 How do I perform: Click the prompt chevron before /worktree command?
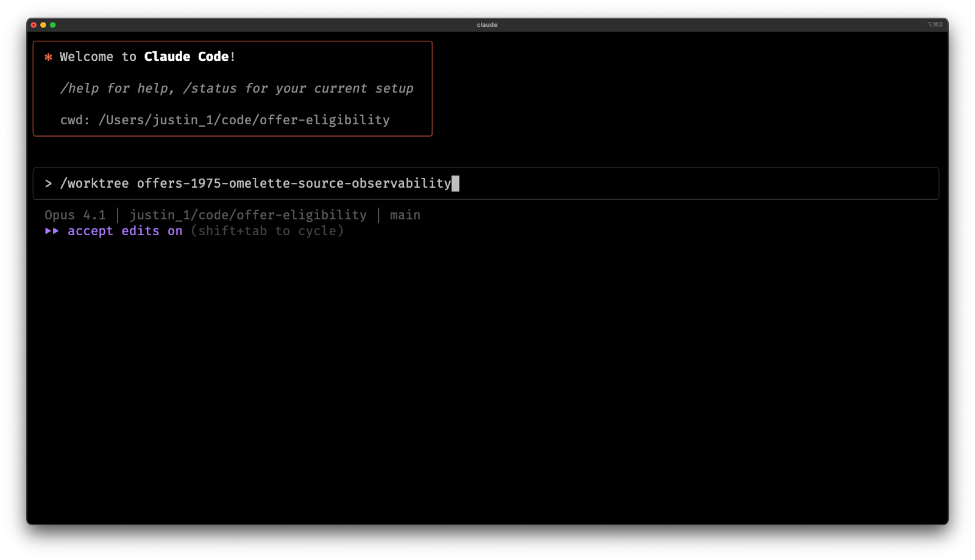[49, 183]
